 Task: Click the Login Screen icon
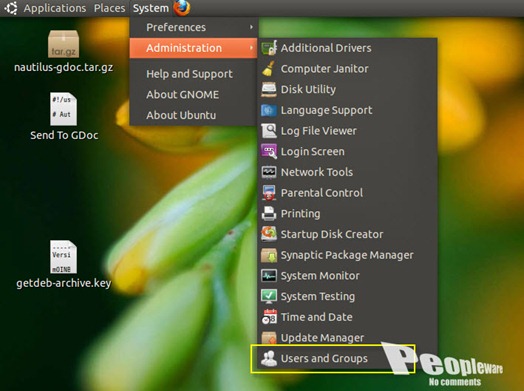(x=269, y=151)
